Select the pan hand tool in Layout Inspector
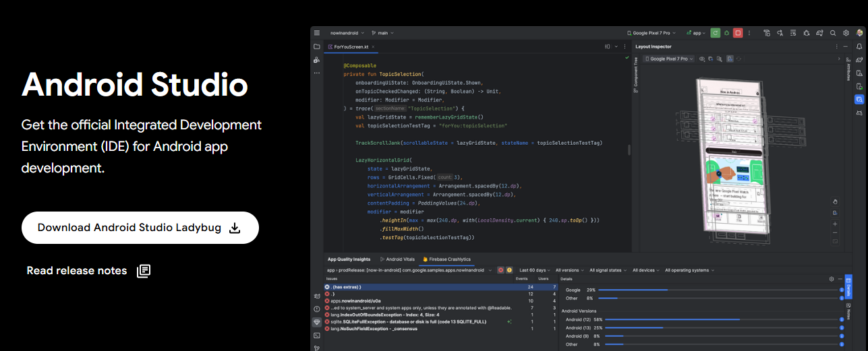This screenshot has width=868, height=351. [x=835, y=201]
